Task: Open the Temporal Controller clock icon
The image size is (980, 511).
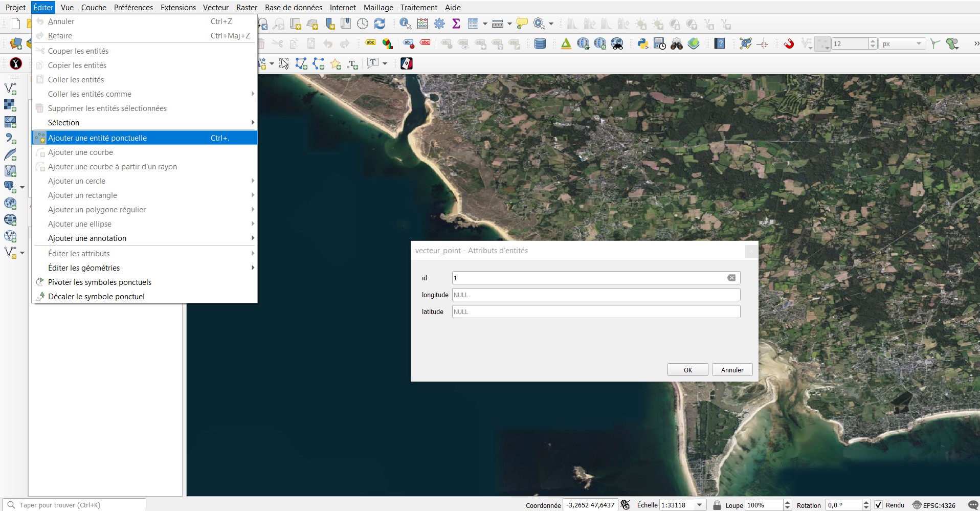Action: (x=363, y=24)
